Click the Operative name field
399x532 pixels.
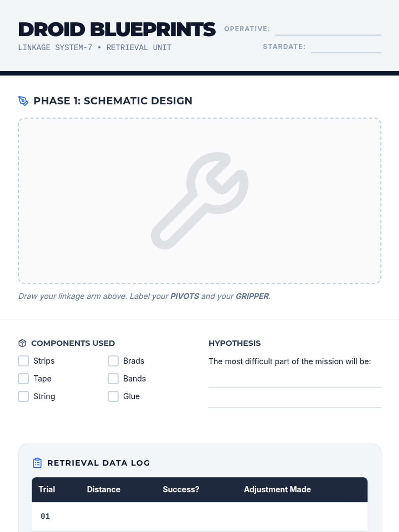pyautogui.click(x=328, y=29)
